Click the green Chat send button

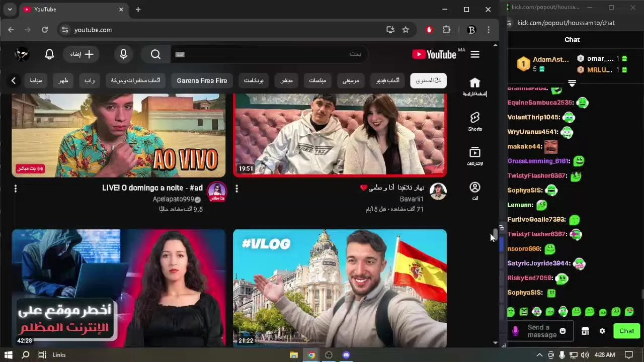pos(626,331)
